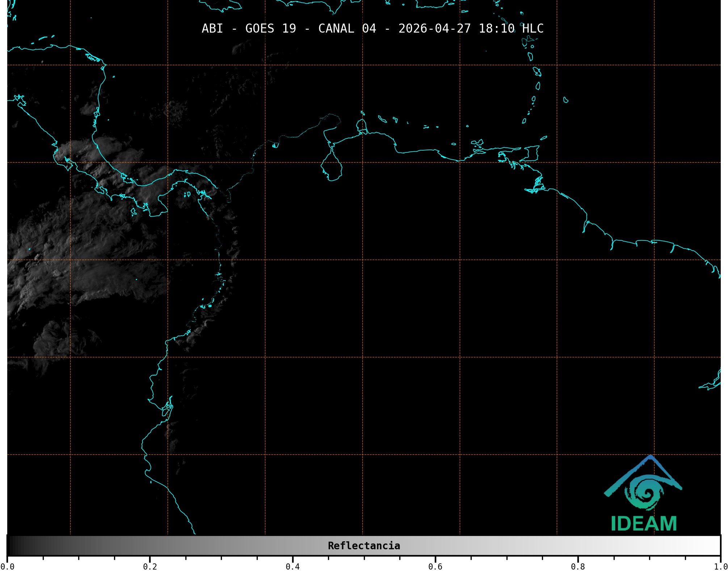The image size is (728, 571).
Task: Click the 0.0 tick label on the colorbar
Action: tap(7, 567)
